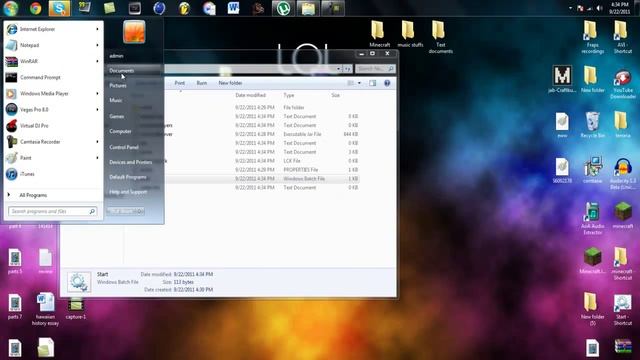Expand Internet Explorer jump list arrow
The width and height of the screenshot is (640, 360).
tap(97, 29)
